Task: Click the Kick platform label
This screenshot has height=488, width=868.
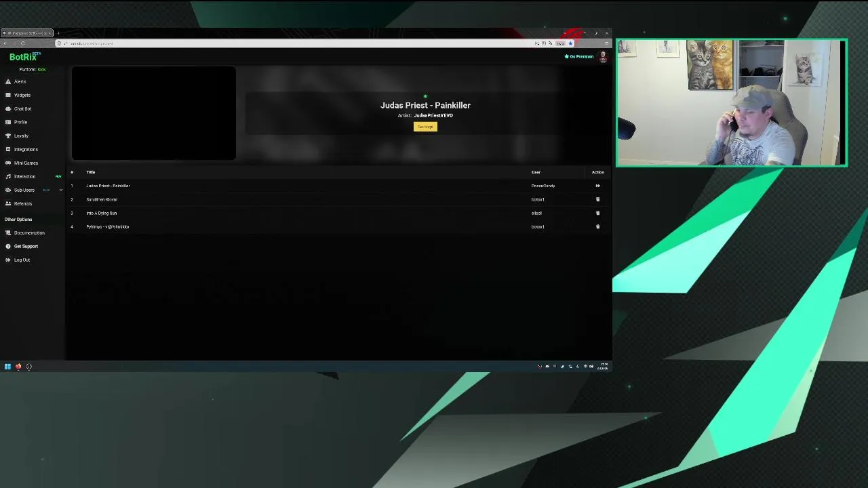Action: pos(42,69)
